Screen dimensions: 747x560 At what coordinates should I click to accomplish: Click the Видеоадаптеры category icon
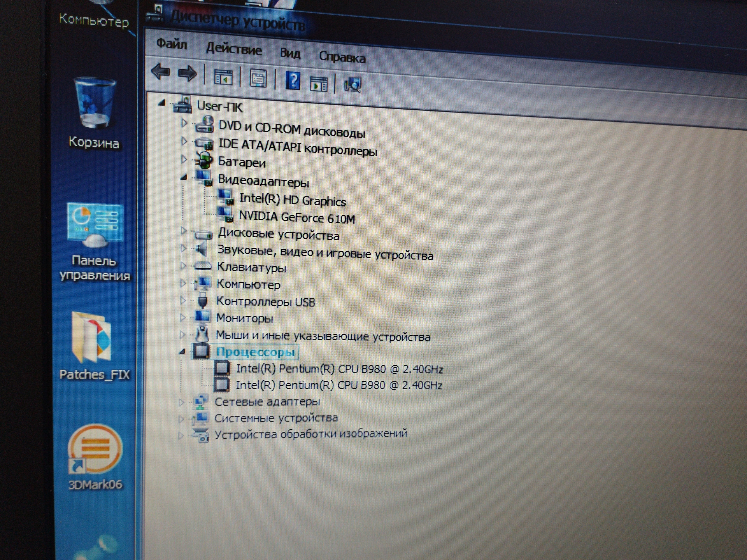click(x=203, y=178)
